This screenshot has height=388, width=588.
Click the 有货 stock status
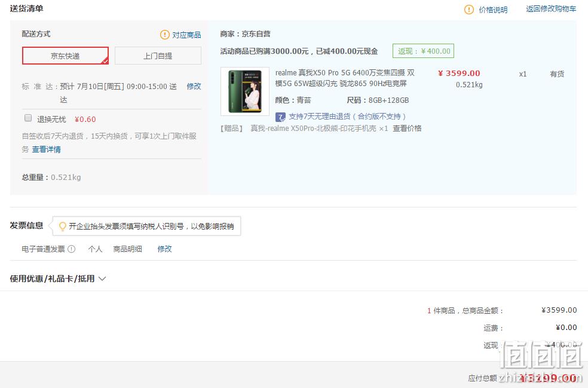(557, 74)
